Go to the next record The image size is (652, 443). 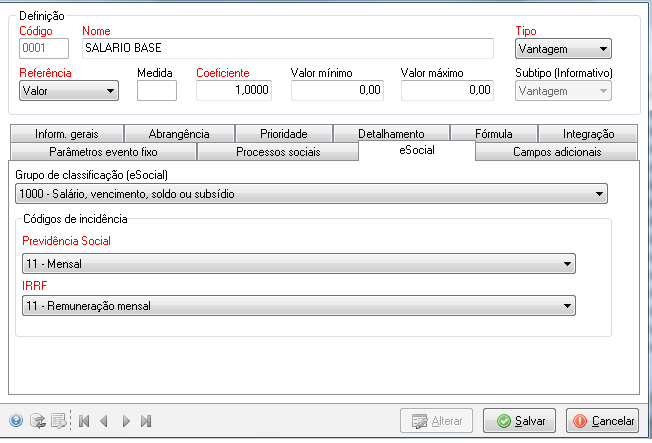click(x=126, y=421)
